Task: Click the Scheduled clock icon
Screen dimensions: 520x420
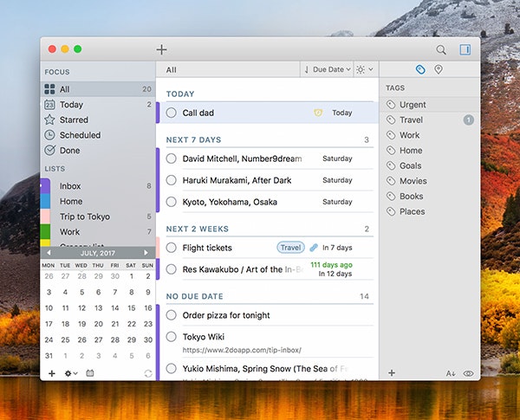Action: (x=49, y=135)
